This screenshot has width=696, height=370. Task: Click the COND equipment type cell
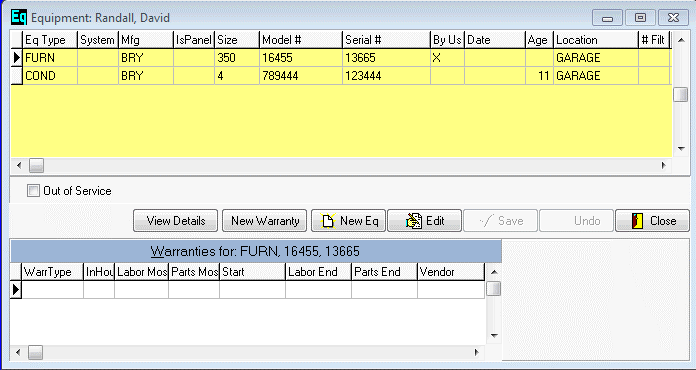[x=50, y=75]
